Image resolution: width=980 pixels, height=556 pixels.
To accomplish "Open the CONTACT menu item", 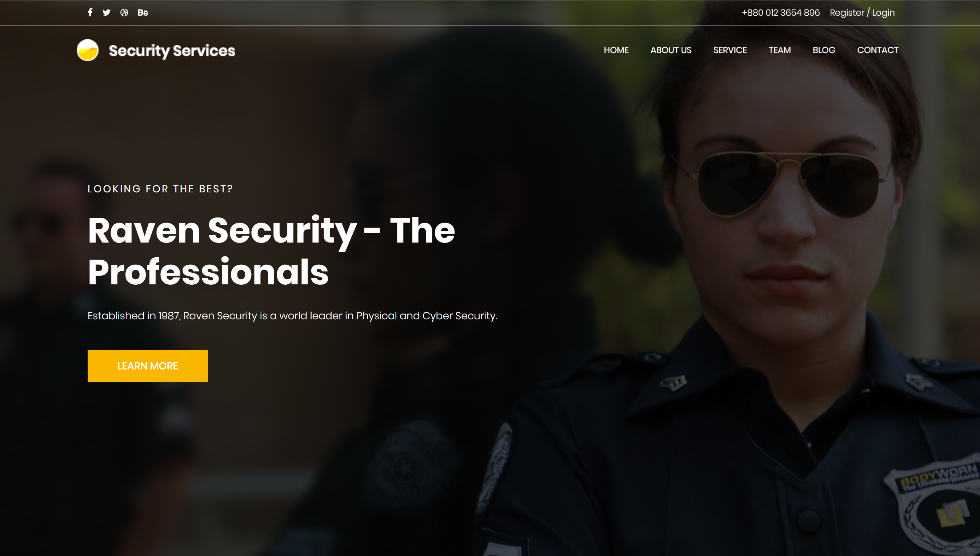I will tap(877, 50).
